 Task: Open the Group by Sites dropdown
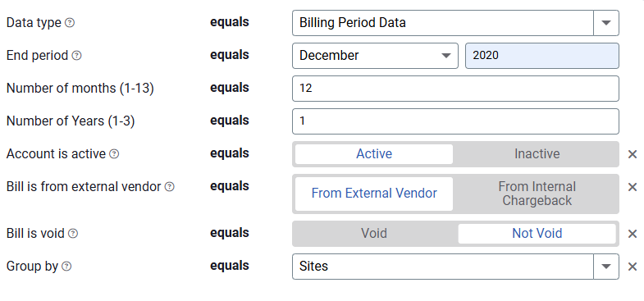[x=455, y=267]
